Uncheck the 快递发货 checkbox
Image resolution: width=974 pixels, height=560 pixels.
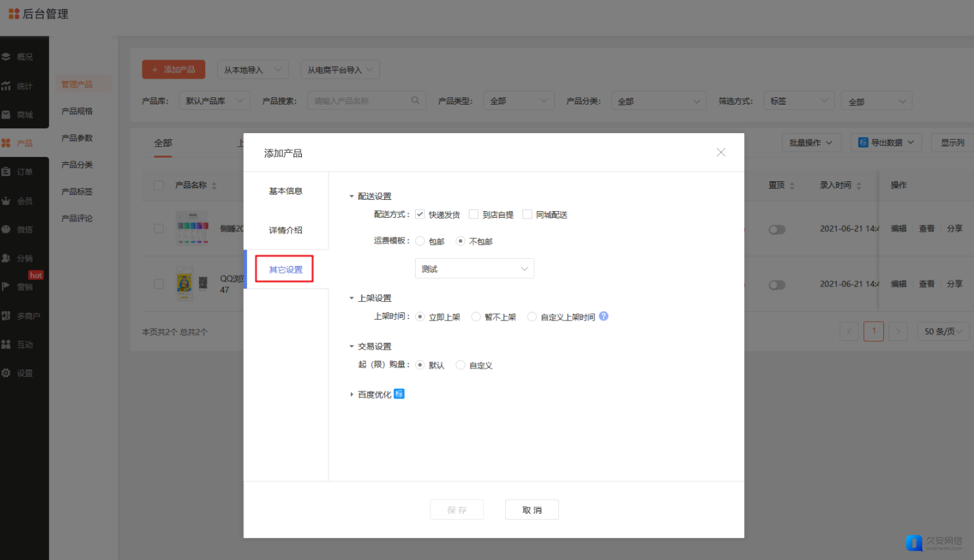click(x=420, y=214)
